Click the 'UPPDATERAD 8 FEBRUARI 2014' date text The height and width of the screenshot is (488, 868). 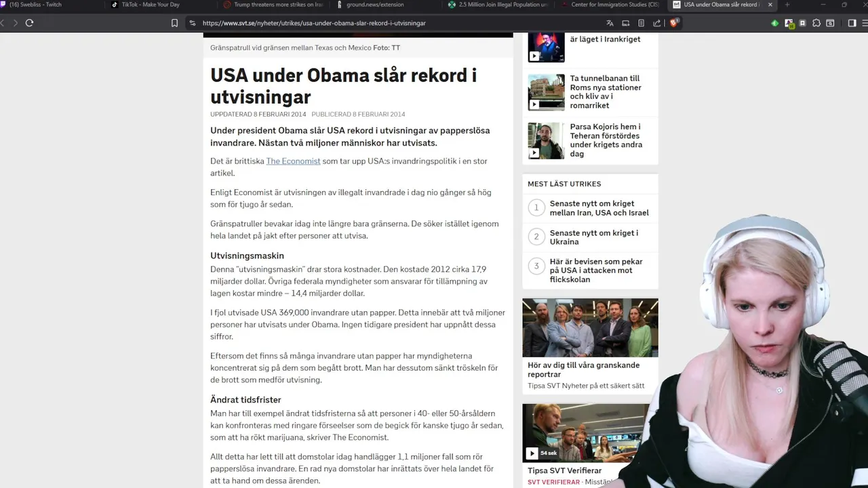pyautogui.click(x=258, y=115)
